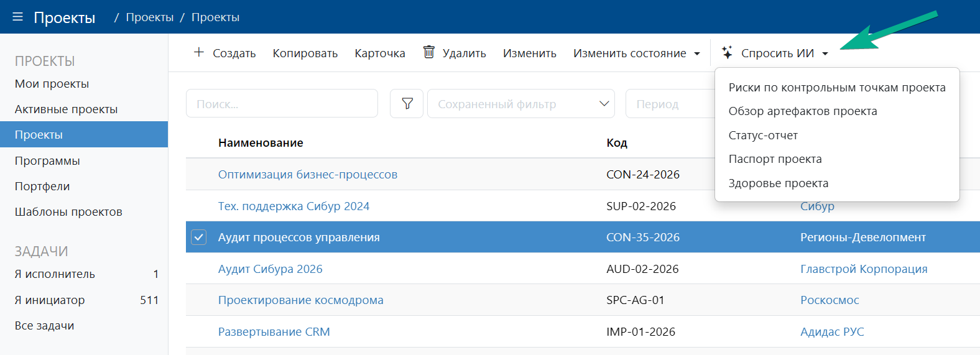Click the Проекты title in header
980x355 pixels.
(65, 17)
